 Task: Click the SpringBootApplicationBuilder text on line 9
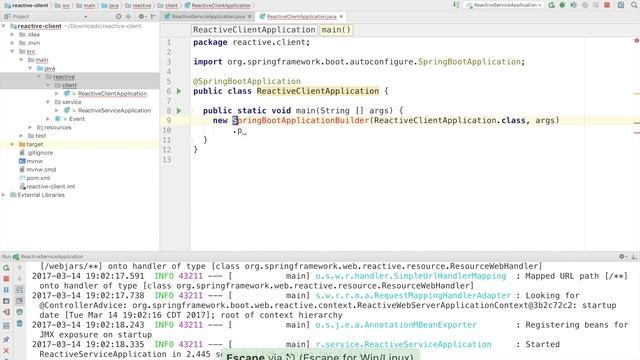tap(301, 120)
